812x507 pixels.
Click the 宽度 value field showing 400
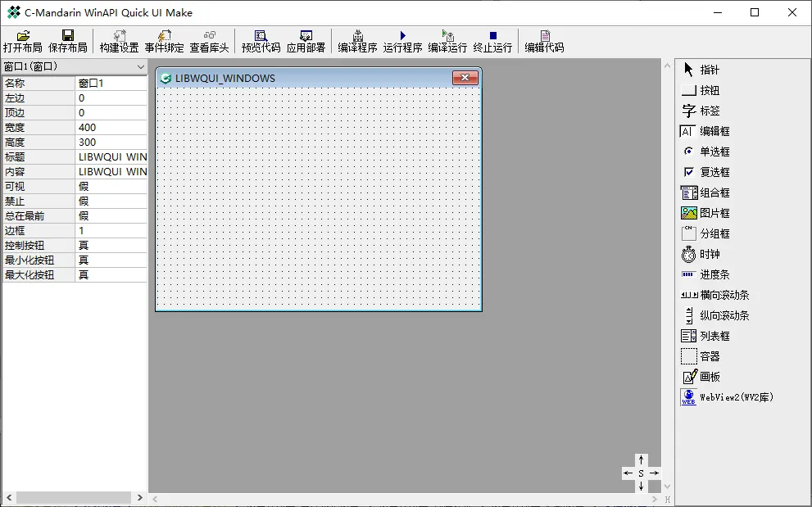tap(111, 128)
